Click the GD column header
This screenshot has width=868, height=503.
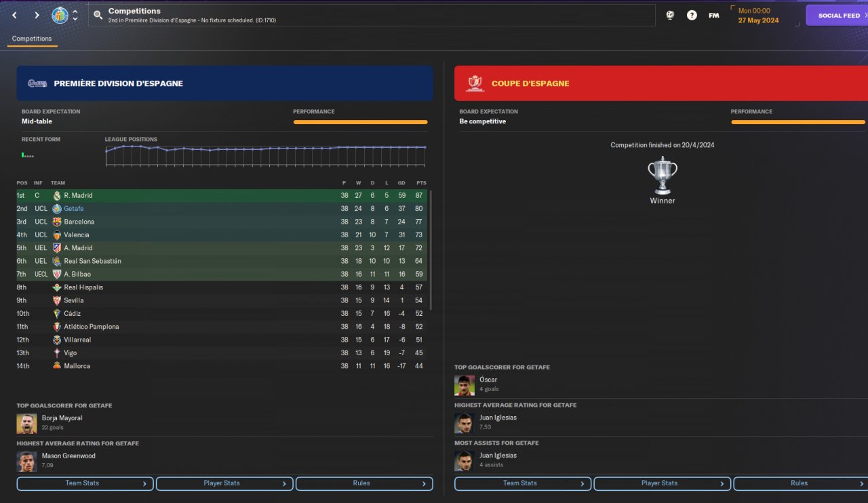(402, 182)
